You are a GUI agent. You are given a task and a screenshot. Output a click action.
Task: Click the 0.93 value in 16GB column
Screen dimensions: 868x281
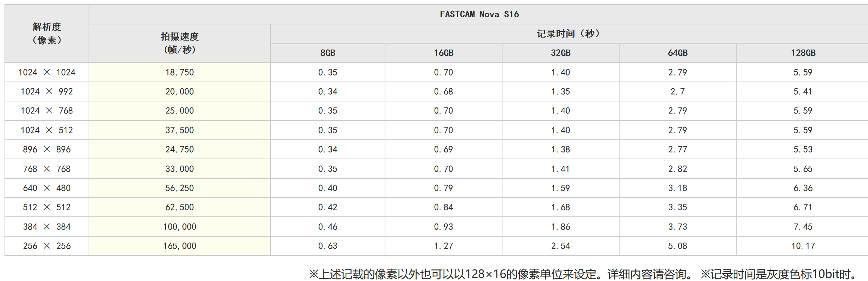[444, 227]
